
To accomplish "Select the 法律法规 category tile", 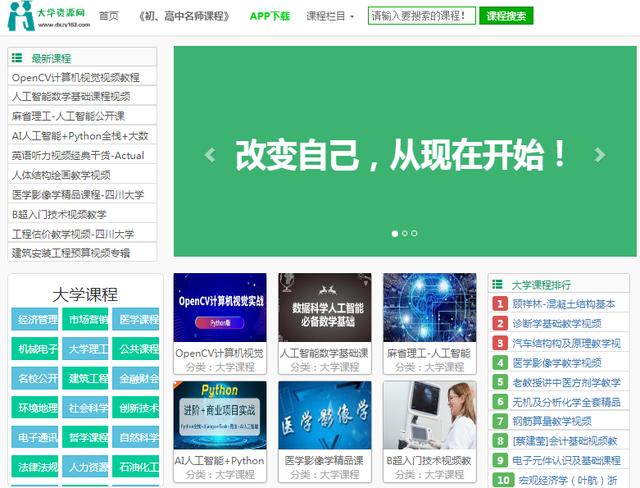I will (x=35, y=466).
